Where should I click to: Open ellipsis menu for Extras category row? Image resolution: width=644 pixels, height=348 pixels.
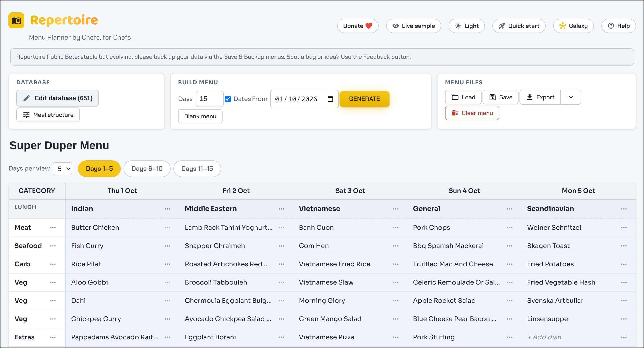pyautogui.click(x=53, y=337)
